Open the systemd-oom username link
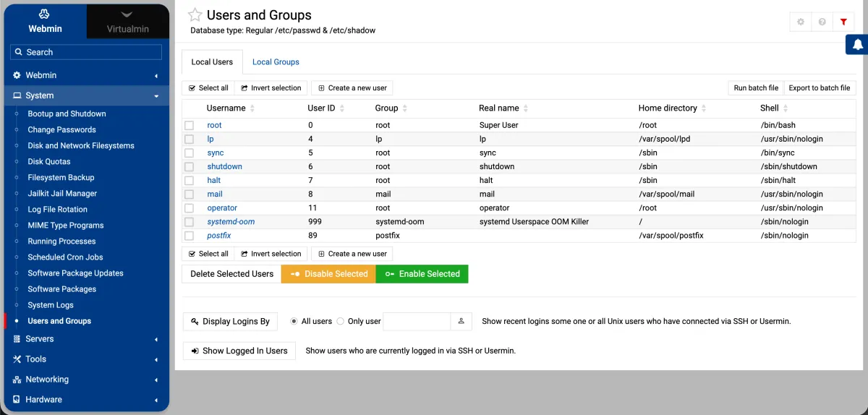868x415 pixels. (231, 222)
